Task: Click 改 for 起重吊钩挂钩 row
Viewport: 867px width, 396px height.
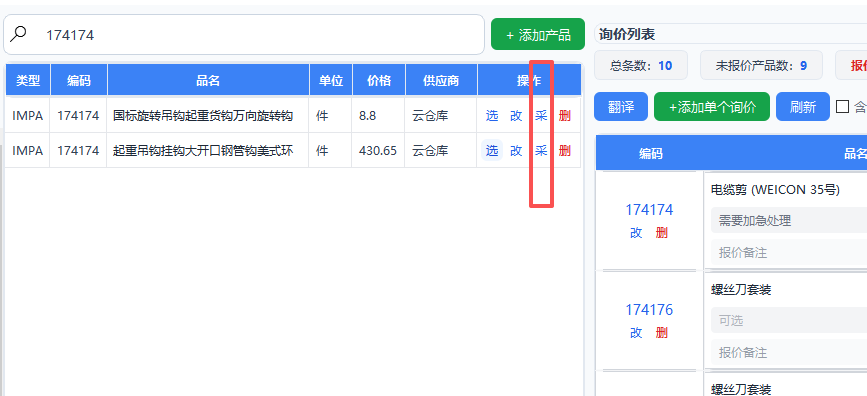Action: point(516,150)
